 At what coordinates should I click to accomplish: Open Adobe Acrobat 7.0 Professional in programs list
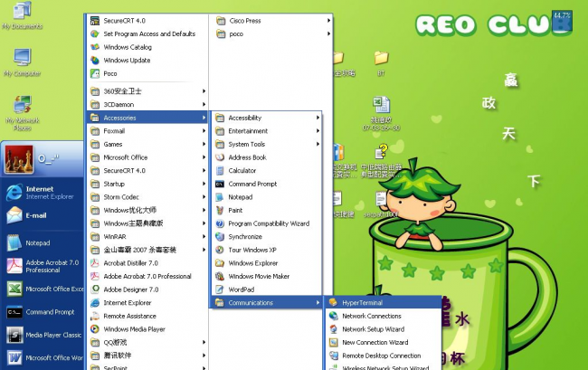[147, 276]
